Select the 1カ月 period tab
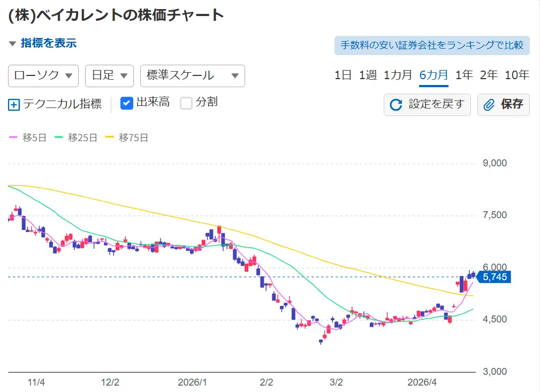 click(x=398, y=75)
